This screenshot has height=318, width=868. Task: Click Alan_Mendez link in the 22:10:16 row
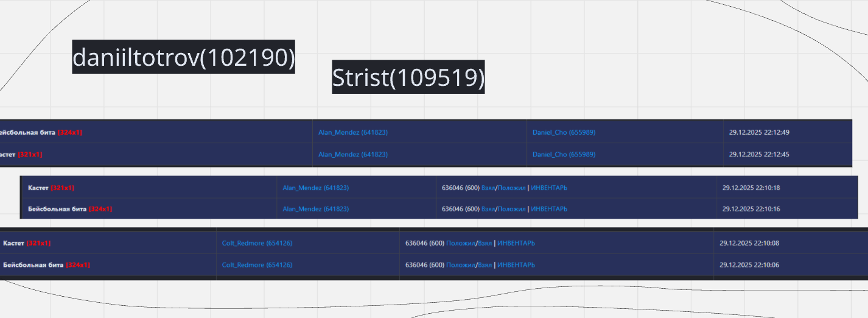[x=315, y=209]
